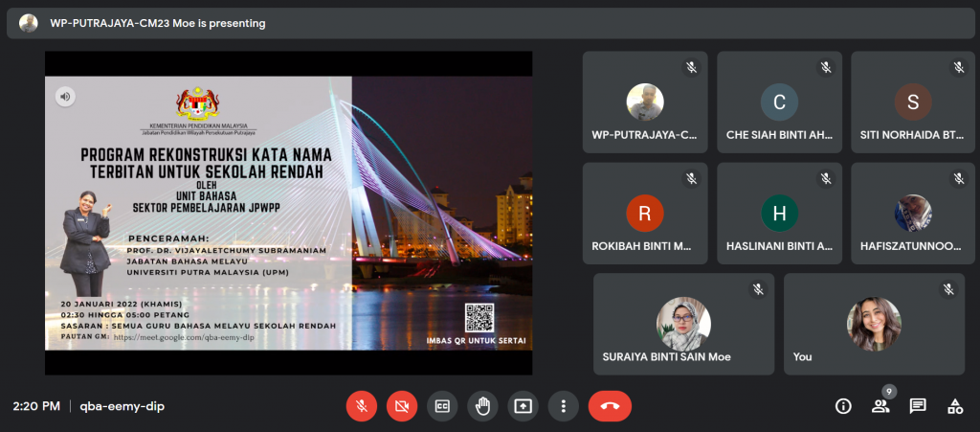The height and width of the screenshot is (432, 980).
Task: Click HASLINANI BINTI participant avatar
Action: tap(779, 213)
